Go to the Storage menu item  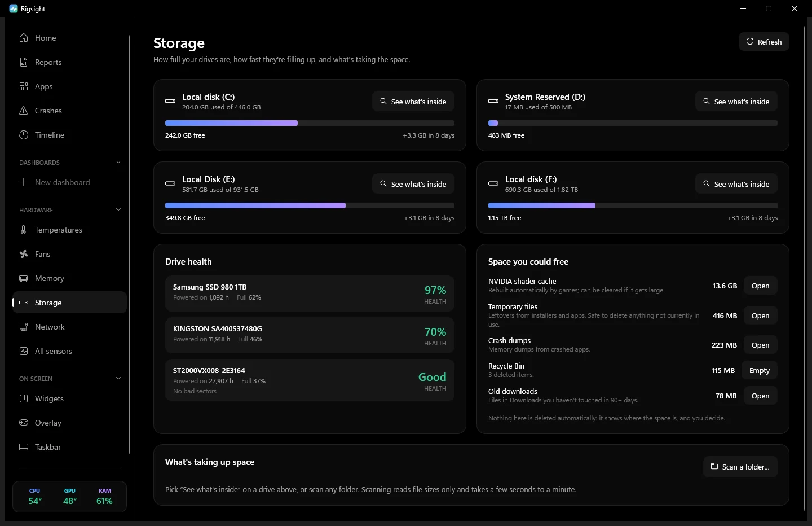coord(69,303)
